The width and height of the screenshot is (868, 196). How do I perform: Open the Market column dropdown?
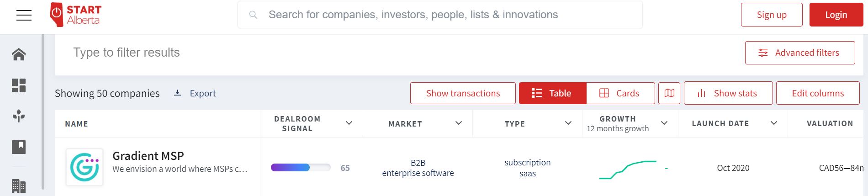pyautogui.click(x=459, y=123)
